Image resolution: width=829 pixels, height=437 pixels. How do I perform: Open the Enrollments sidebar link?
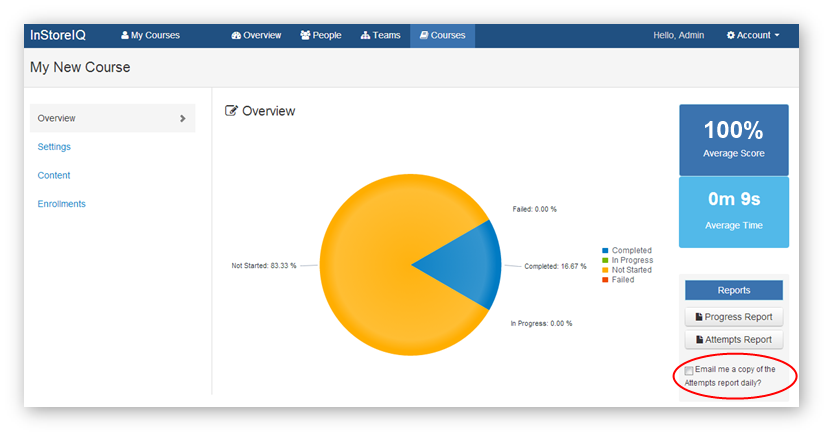pos(61,204)
